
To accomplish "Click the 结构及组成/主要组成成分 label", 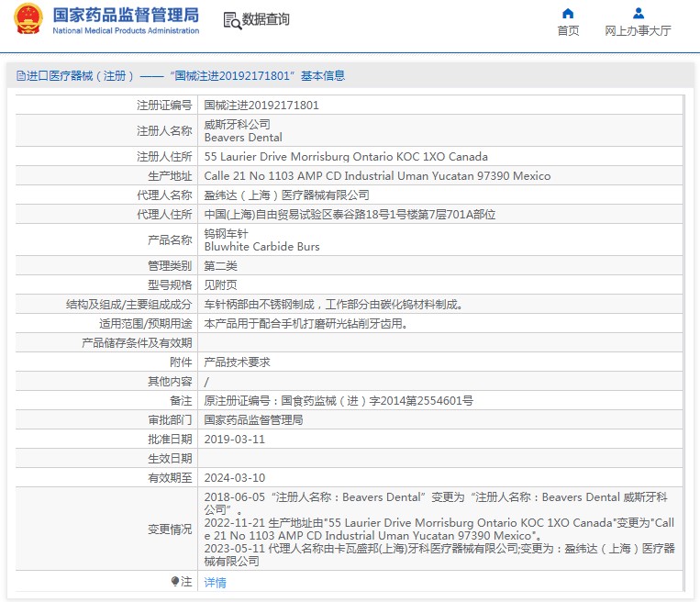I will 129,305.
